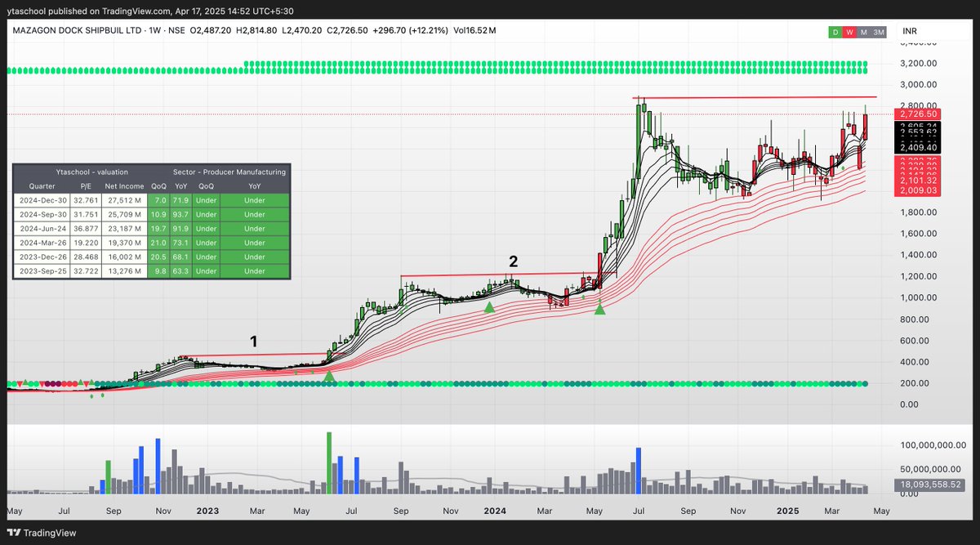
Task: Click the 2024-Sep-30 quarter cell
Action: (x=42, y=213)
